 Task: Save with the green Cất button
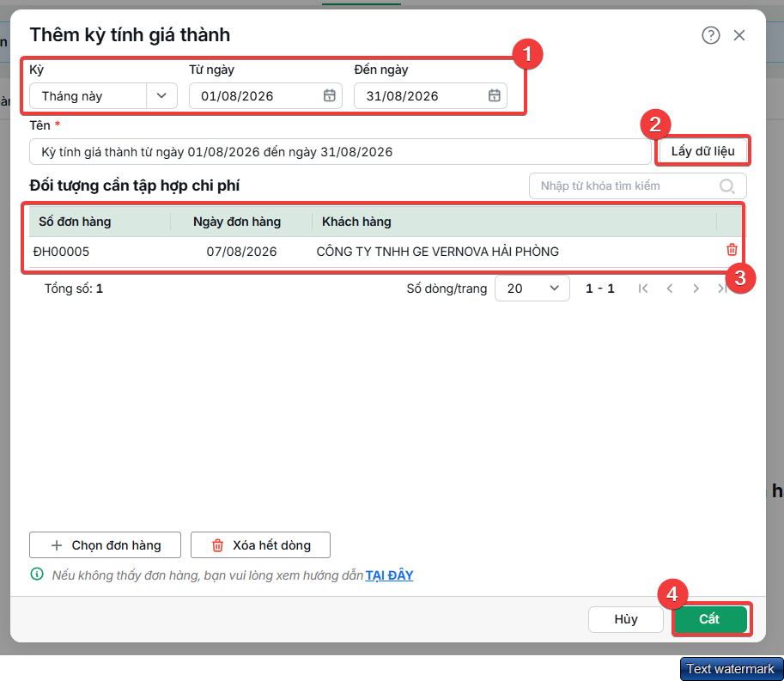coord(709,619)
